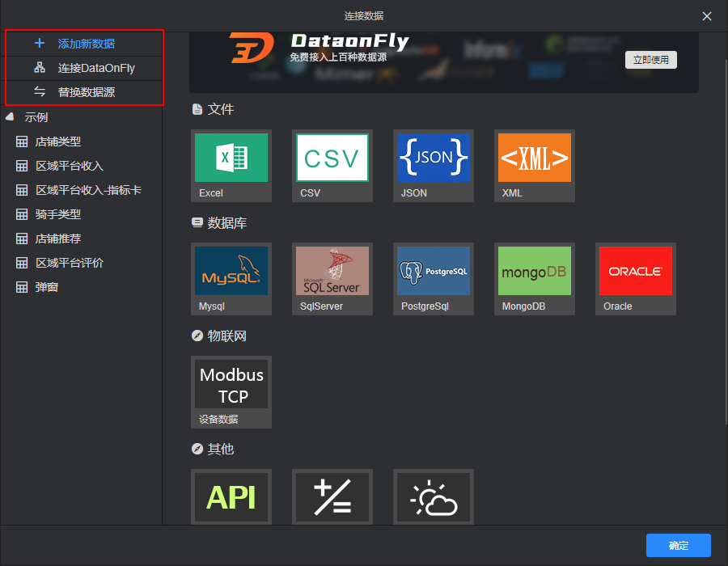Select the Oracle database connector
The image size is (728, 566).
tap(636, 279)
